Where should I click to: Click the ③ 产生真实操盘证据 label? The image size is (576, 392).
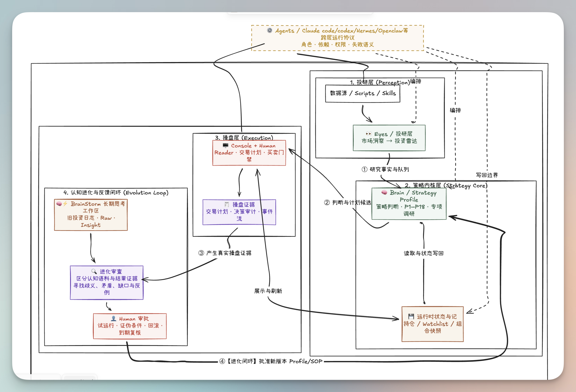coord(225,253)
